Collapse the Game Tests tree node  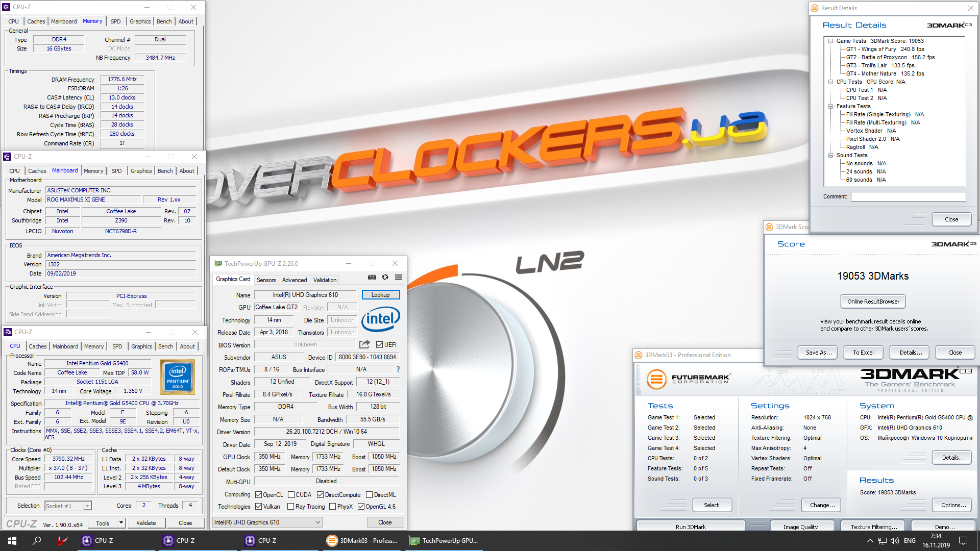830,41
